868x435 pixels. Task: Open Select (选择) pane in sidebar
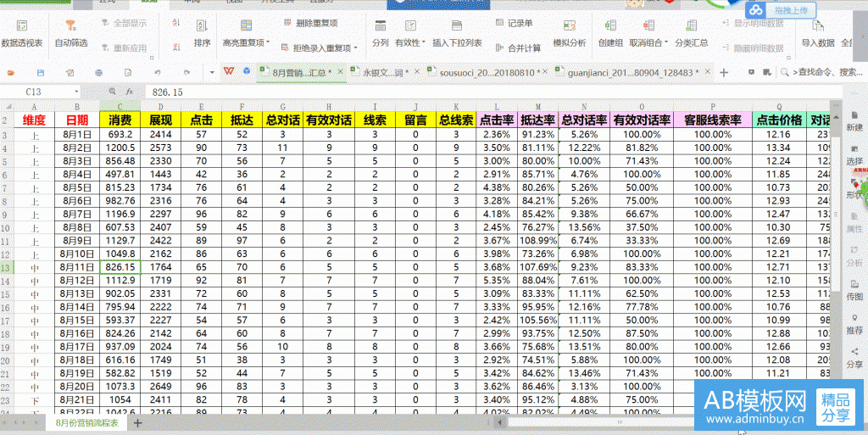854,155
